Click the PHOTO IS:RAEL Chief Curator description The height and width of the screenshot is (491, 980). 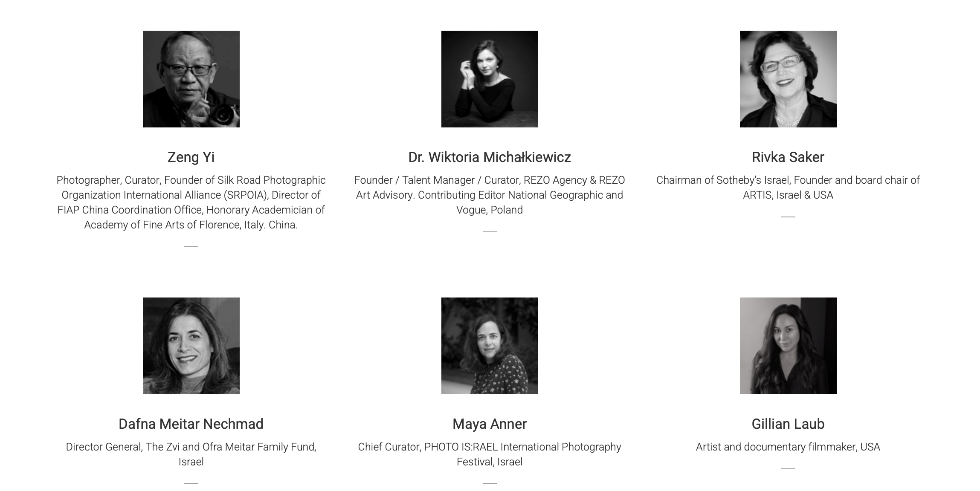[490, 454]
